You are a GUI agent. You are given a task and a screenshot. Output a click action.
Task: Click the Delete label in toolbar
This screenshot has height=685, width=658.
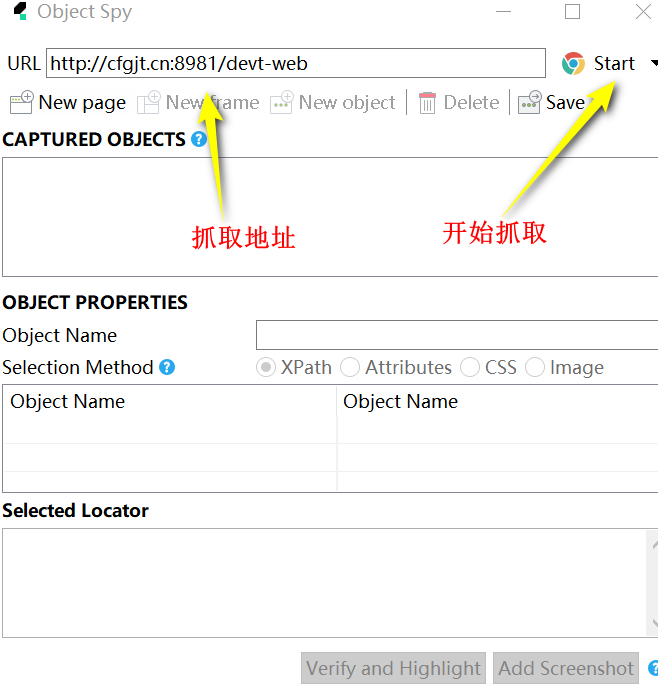(x=471, y=103)
